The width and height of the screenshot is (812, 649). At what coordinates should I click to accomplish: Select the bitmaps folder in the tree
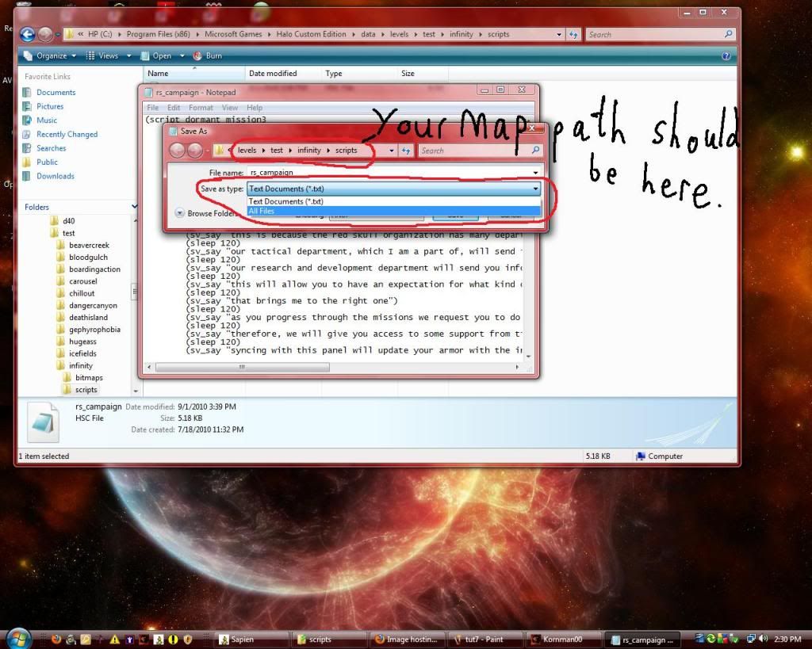tap(89, 377)
